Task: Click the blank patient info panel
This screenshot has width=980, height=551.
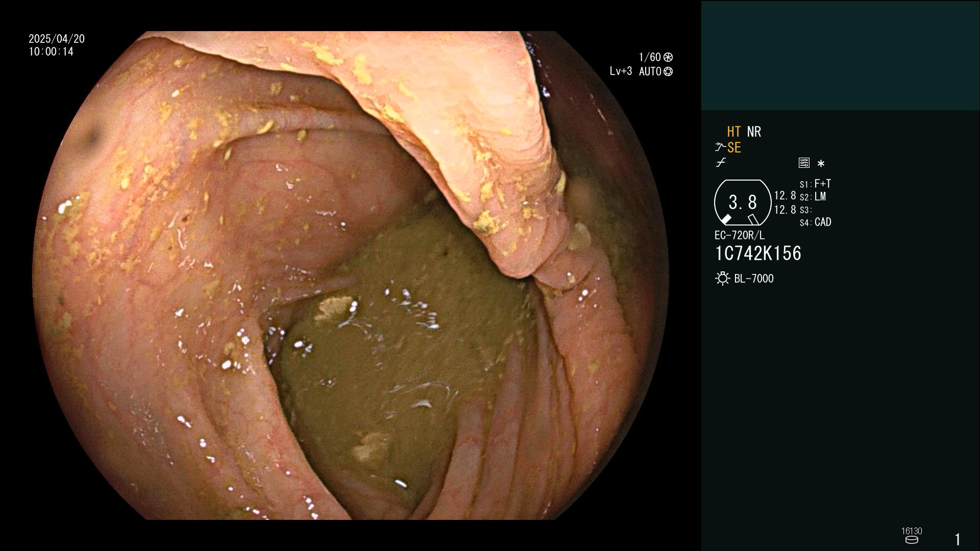Action: tap(840, 55)
